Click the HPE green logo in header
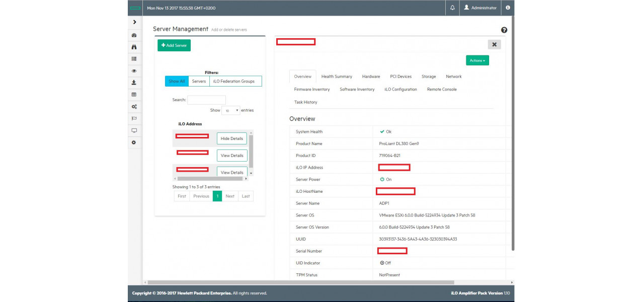The image size is (644, 302). (135, 8)
